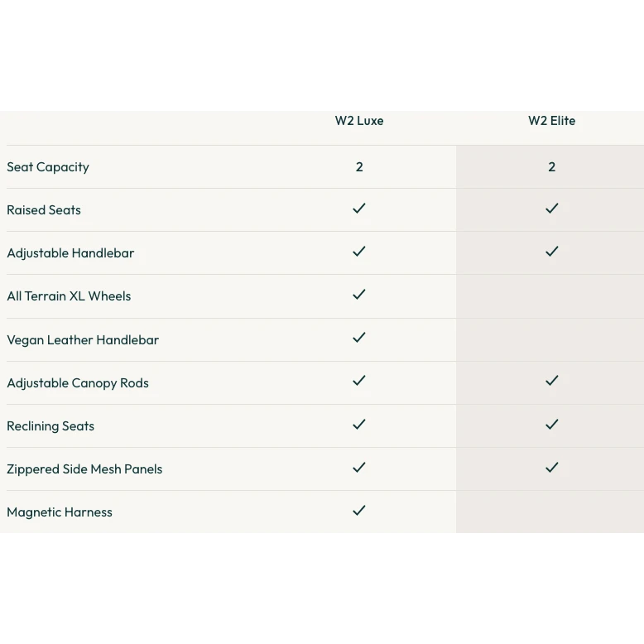The height and width of the screenshot is (644, 644).
Task: Click the Raised Seats checkmark under W2 Elite
Action: pyautogui.click(x=552, y=209)
